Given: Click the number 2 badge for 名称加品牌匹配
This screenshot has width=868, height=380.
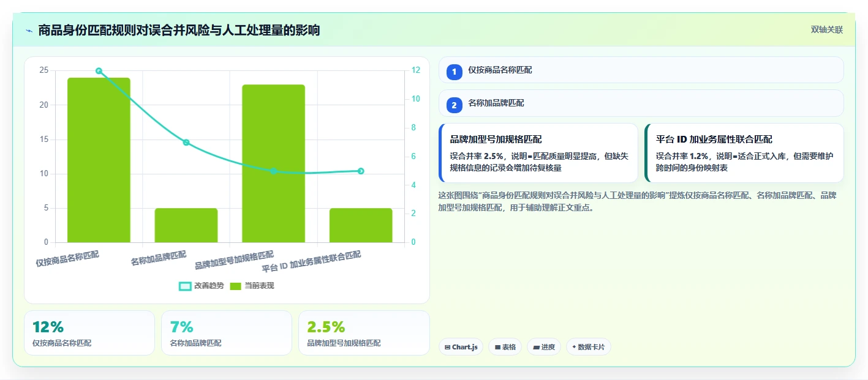Looking at the screenshot, I should point(454,105).
